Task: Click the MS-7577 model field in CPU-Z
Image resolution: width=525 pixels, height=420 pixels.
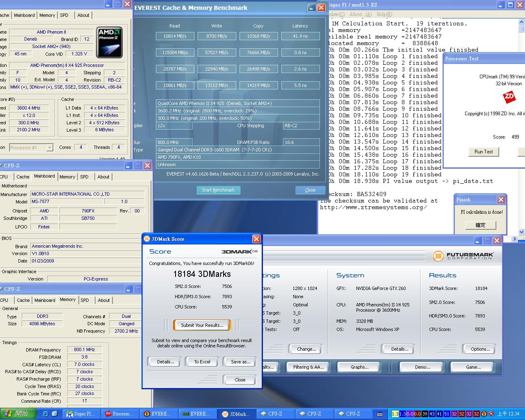Action: click(x=67, y=202)
